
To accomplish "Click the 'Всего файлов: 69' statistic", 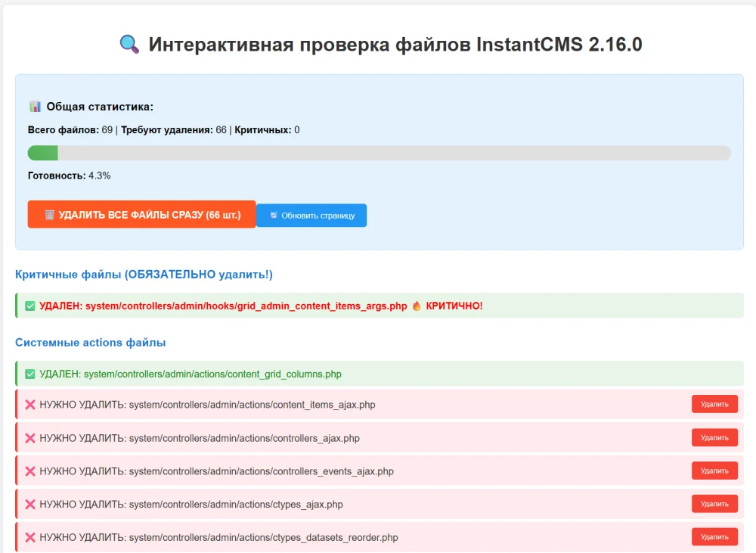I will coord(70,130).
